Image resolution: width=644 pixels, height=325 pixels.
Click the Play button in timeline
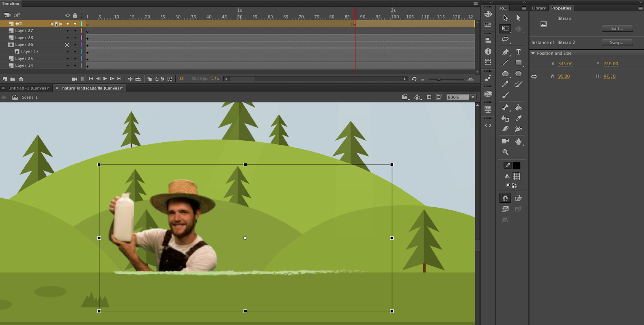[105, 79]
